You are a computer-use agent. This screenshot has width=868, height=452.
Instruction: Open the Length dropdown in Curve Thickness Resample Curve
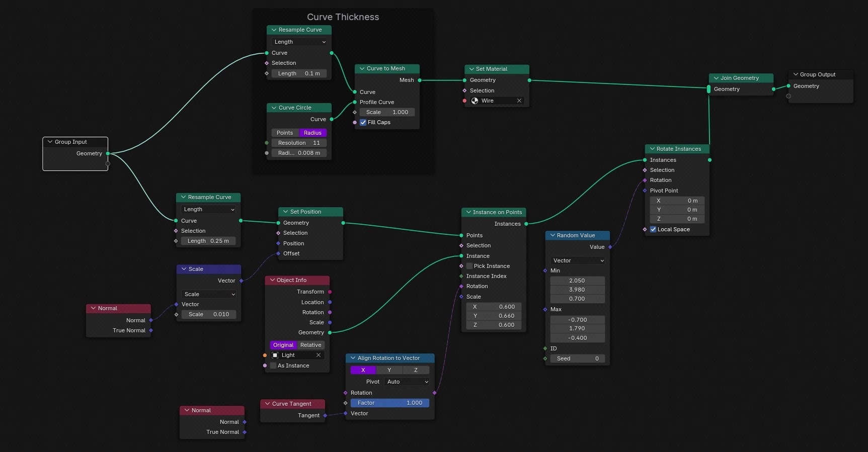pyautogui.click(x=299, y=42)
